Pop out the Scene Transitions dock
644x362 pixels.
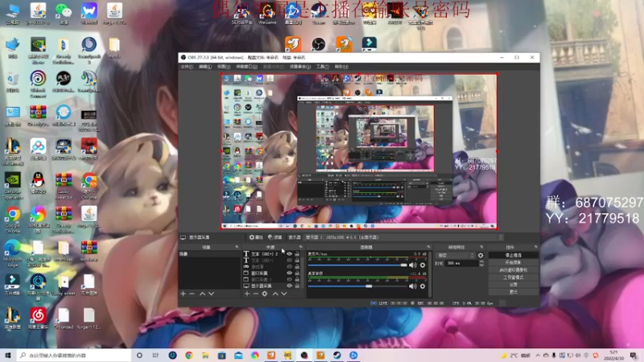tap(481, 247)
